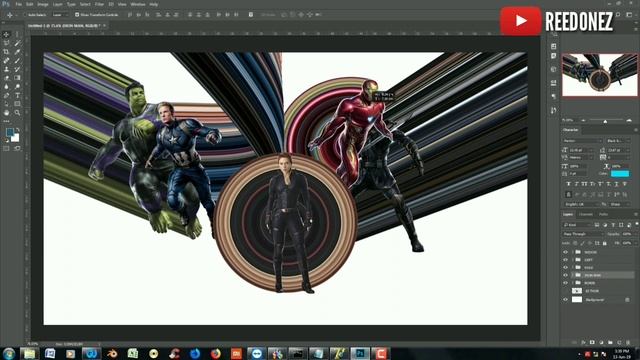Click the foreground color swatch

tap(9, 132)
